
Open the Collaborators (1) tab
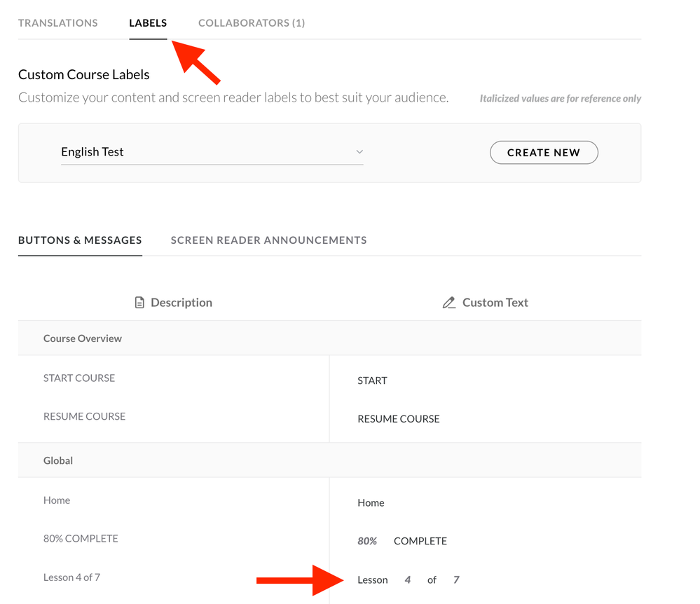point(252,23)
